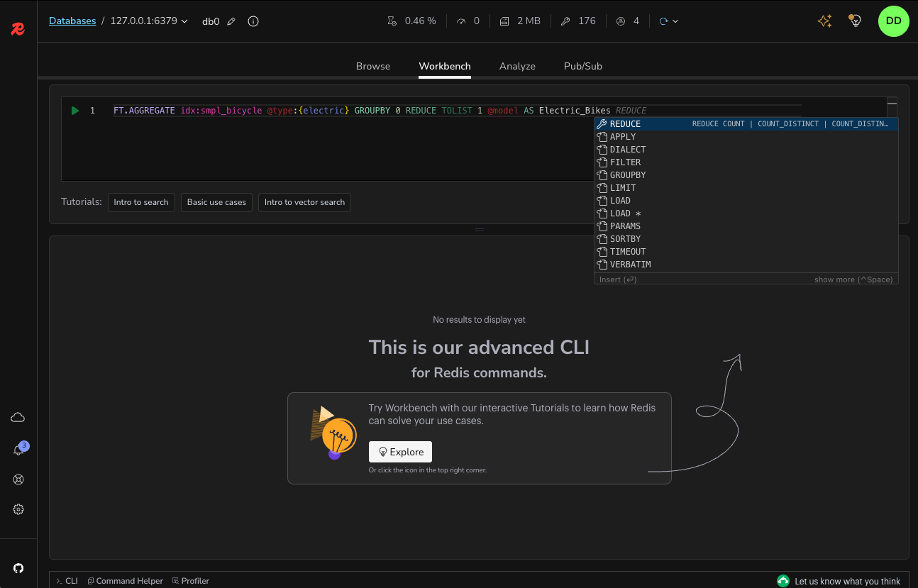Viewport: 918px width, 588px height.
Task: Expand the 127.0.0.1:6379 database dropdown
Action: click(x=184, y=21)
